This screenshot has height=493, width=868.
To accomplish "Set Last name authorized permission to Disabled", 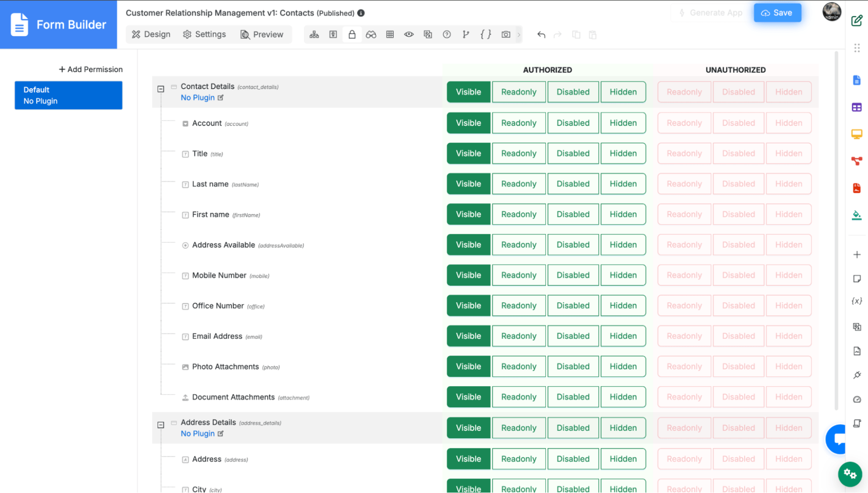I will pos(573,184).
